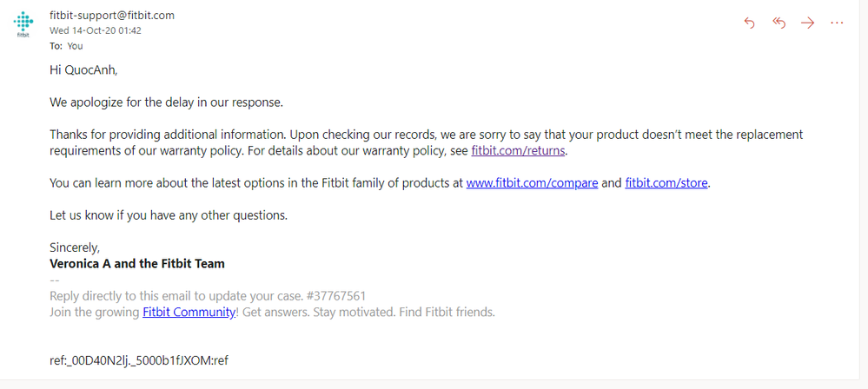
Task: Click the Fitbit sender avatar logo
Action: 23,25
